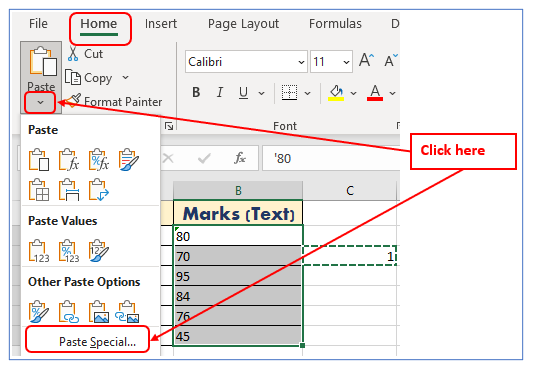Open the Borders dropdown arrow
Image resolution: width=533 pixels, height=368 pixels.
pos(307,93)
